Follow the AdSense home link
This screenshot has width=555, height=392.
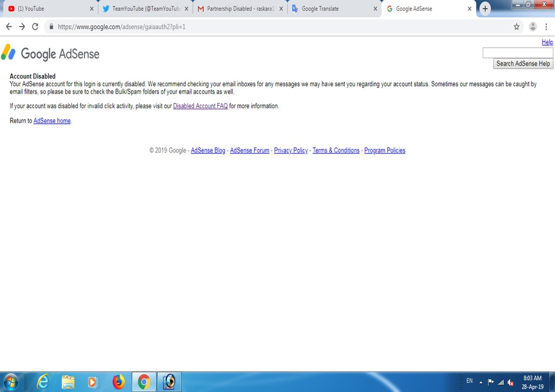coord(52,121)
